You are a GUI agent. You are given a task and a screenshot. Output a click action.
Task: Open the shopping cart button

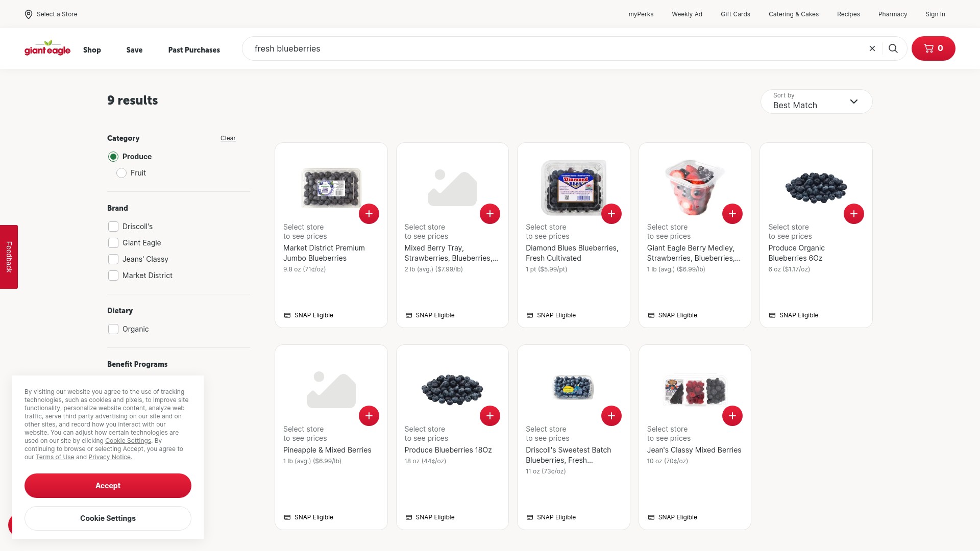(933, 48)
